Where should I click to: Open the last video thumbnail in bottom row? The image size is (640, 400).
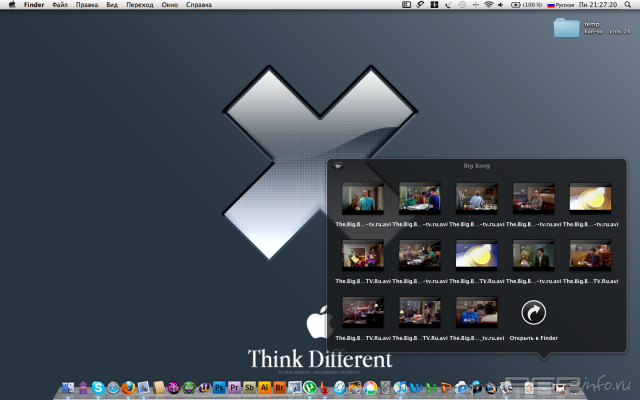[x=476, y=313]
